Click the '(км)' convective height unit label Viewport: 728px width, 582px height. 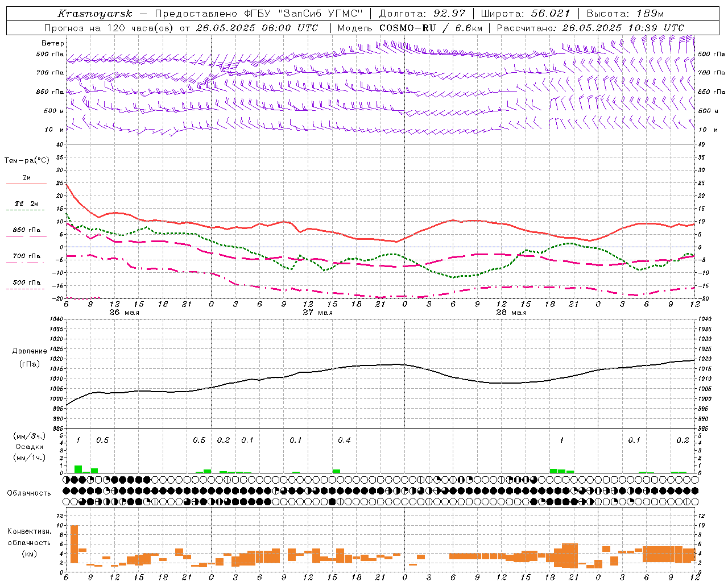(x=29, y=554)
